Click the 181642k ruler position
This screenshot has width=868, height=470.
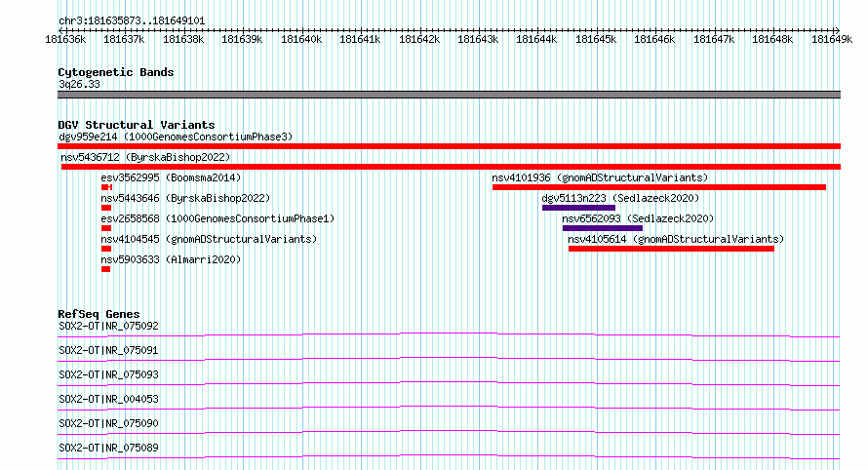pos(419,39)
